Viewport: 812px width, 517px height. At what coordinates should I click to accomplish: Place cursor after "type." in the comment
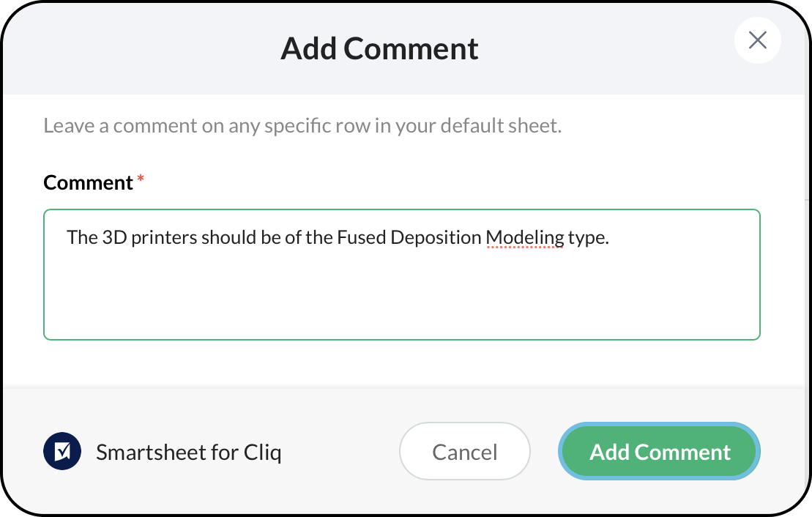click(611, 238)
